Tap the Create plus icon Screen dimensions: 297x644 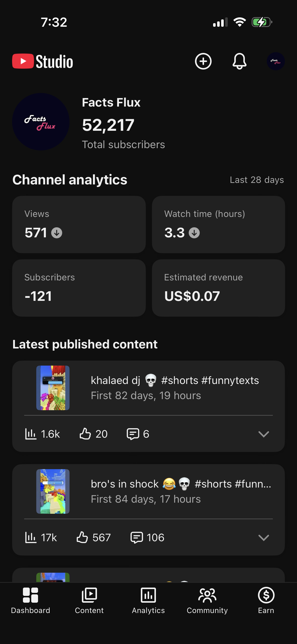click(203, 61)
